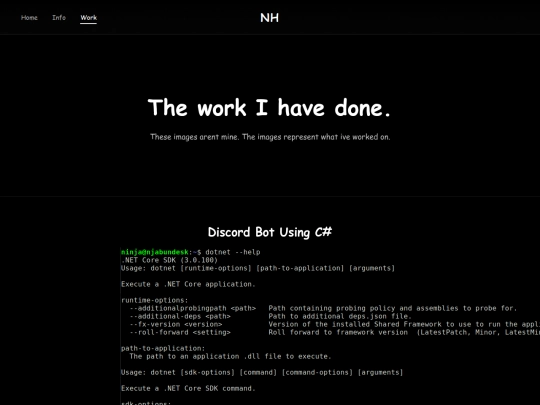Screen dimensions: 540x405
Task: Click the '--fx-version <version>' option line
Action: (x=176, y=324)
